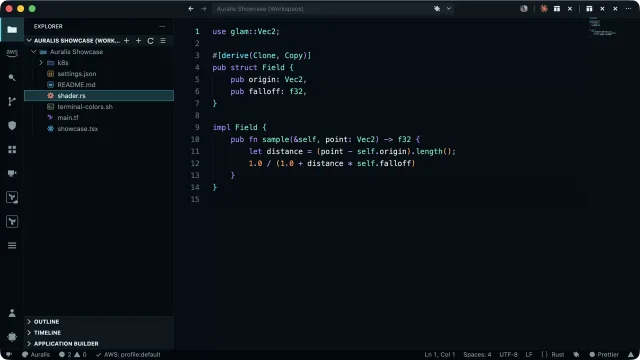Open title bar more actions ellipsis
640x360 pixels.
pos(628,9)
